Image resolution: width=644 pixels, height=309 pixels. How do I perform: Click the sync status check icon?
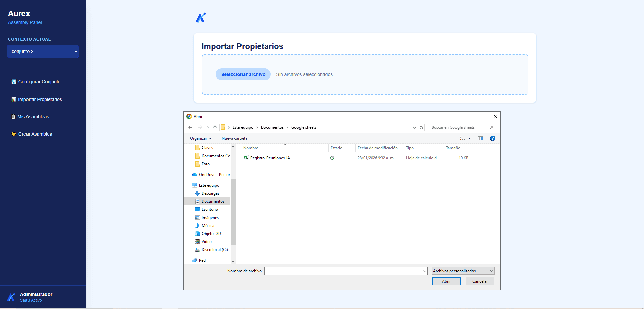[x=332, y=158]
